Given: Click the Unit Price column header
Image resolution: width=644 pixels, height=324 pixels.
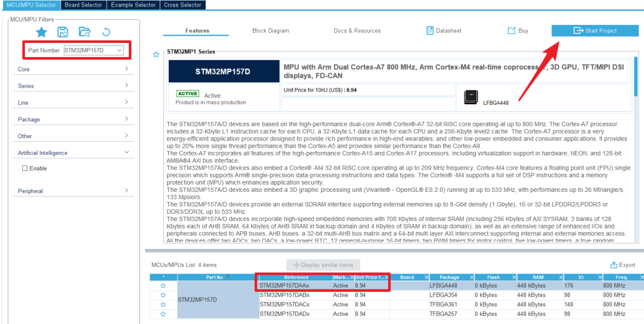Looking at the screenshot, I should pos(371,278).
